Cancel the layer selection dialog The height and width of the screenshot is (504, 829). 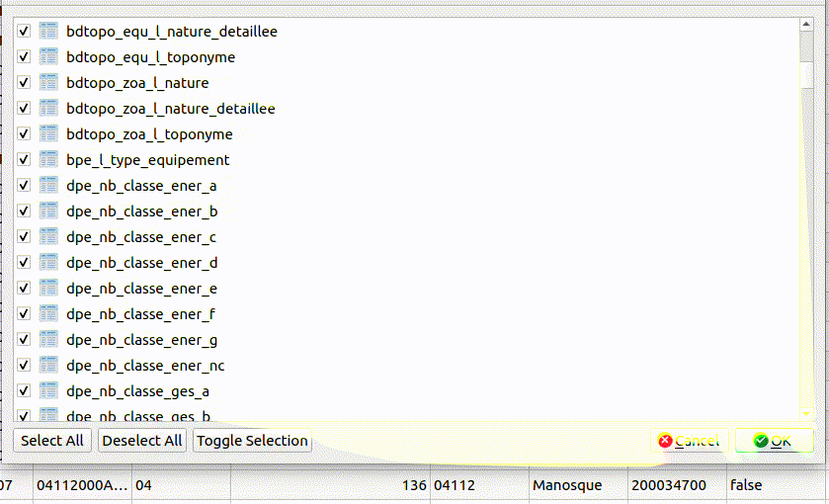coord(689,441)
